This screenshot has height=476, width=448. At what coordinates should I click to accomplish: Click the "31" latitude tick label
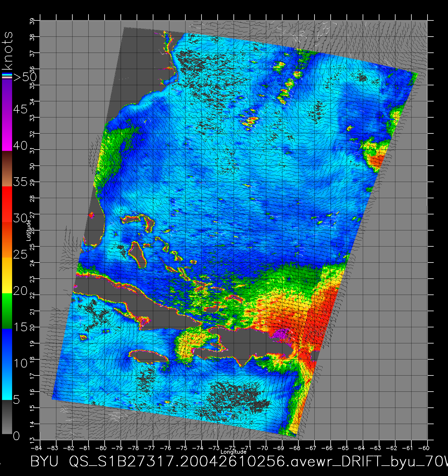pyautogui.click(x=32, y=150)
